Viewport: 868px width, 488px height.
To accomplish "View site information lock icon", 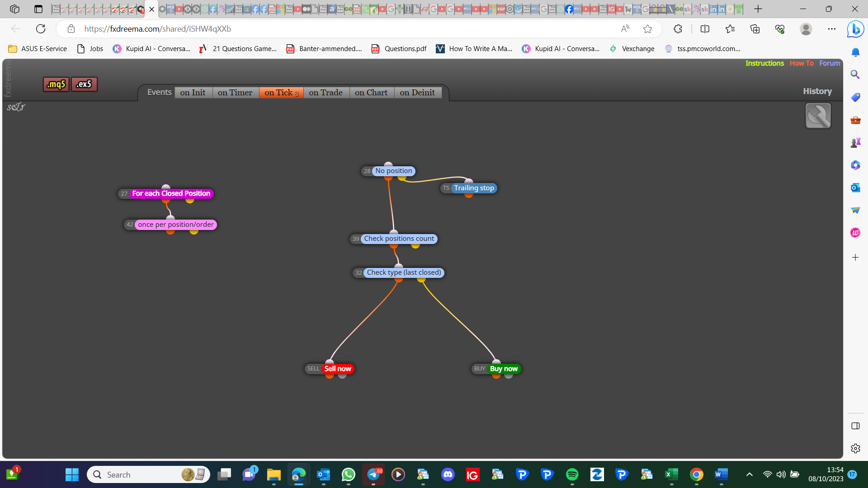I will coord(71,29).
